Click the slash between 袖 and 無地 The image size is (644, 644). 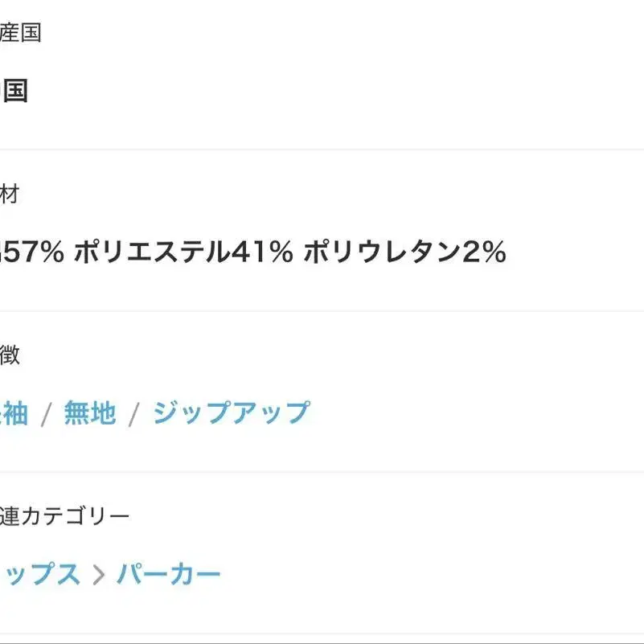click(x=47, y=415)
